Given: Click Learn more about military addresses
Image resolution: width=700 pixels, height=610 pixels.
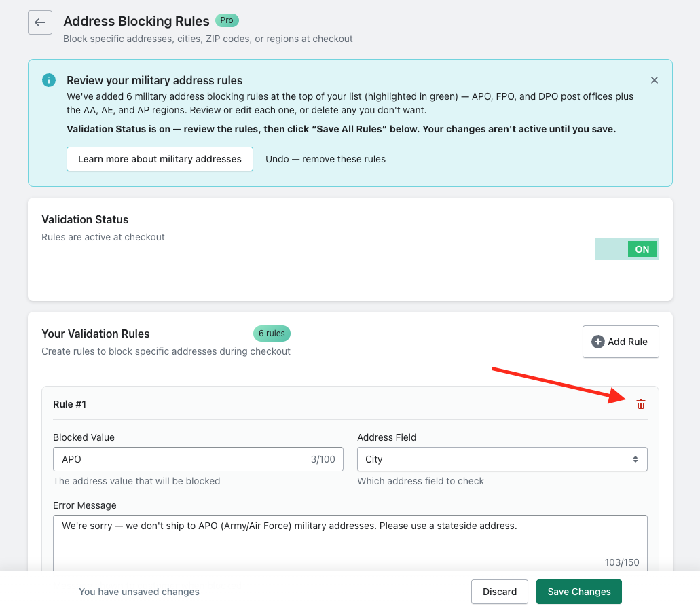Looking at the screenshot, I should click(160, 159).
